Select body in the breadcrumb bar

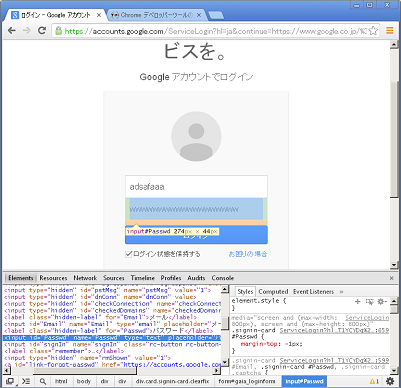click(x=84, y=381)
